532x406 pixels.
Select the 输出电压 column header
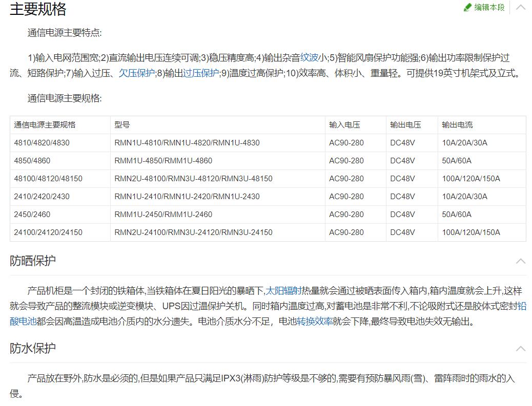click(405, 125)
